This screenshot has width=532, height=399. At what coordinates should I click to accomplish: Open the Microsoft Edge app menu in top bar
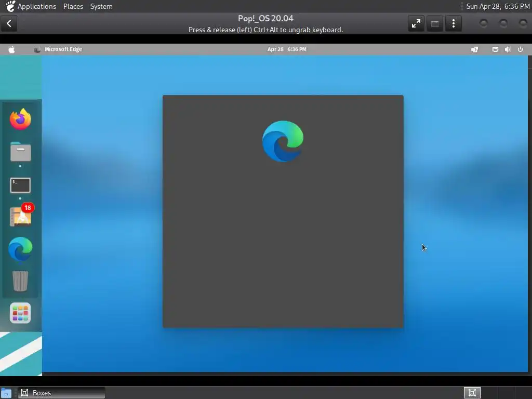point(58,49)
